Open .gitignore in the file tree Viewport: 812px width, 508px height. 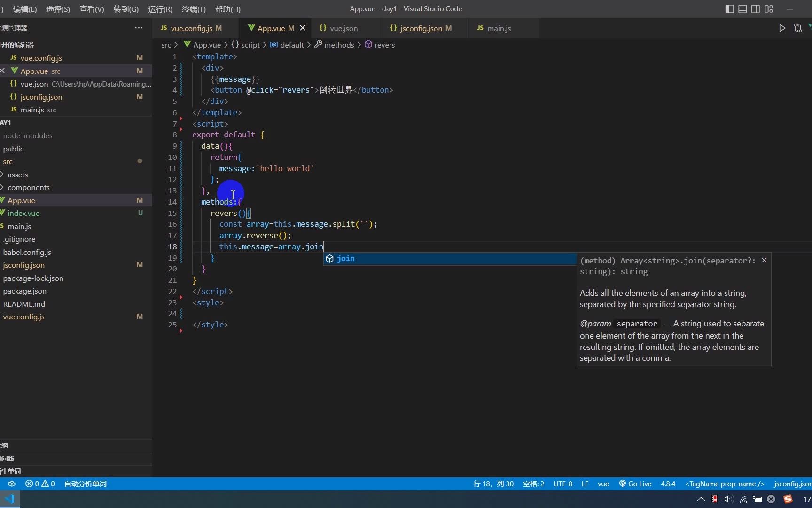point(76,239)
